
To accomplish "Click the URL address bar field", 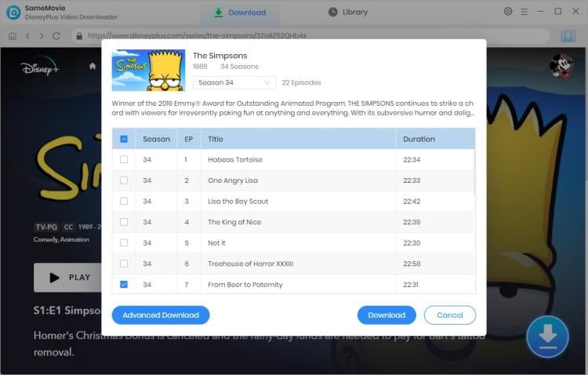I will 311,36.
